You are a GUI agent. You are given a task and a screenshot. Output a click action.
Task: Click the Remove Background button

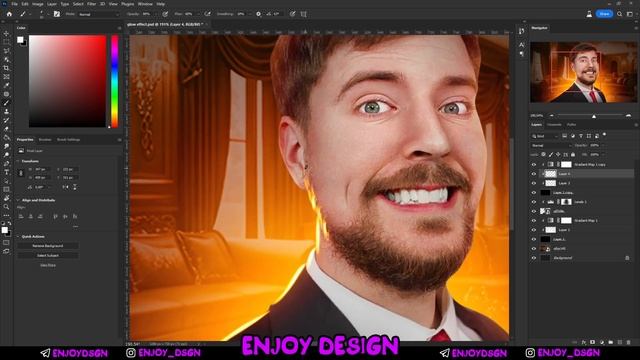coord(48,246)
